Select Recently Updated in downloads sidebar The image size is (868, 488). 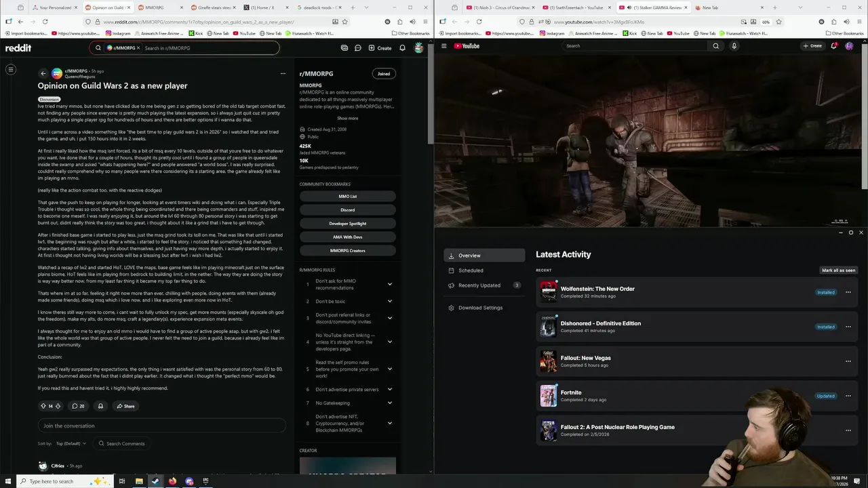coord(484,285)
